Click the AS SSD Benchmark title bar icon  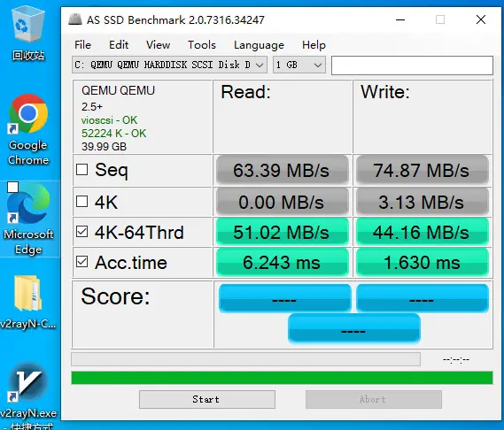(75, 19)
